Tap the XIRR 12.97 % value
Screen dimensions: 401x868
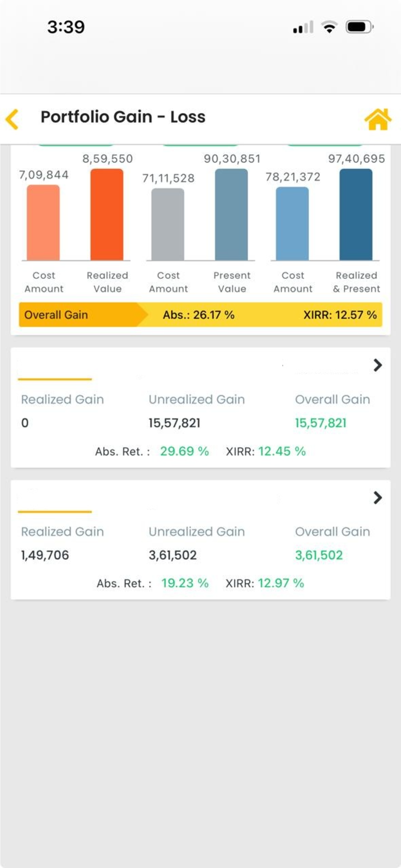click(x=281, y=583)
